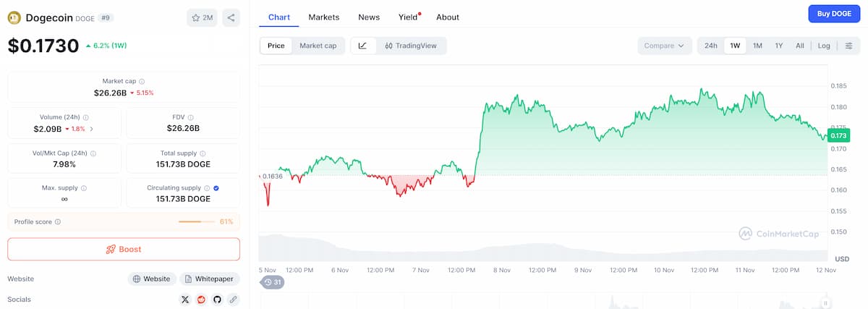Set chart range to All
The width and height of the screenshot is (868, 309).
799,46
